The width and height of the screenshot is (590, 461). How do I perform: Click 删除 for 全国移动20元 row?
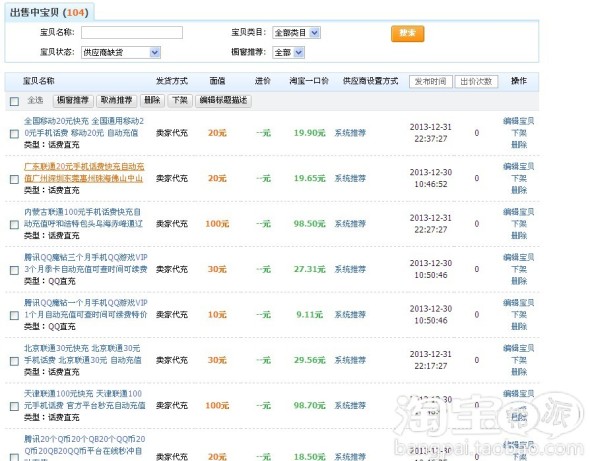(519, 145)
